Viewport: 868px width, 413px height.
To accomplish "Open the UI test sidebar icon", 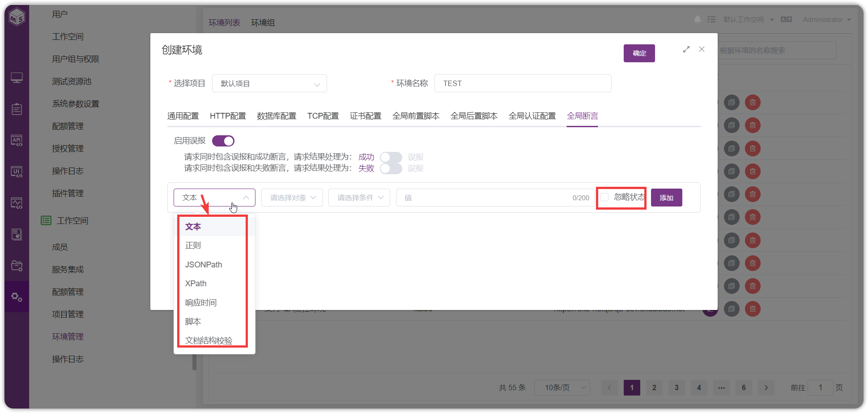I will pos(17,172).
